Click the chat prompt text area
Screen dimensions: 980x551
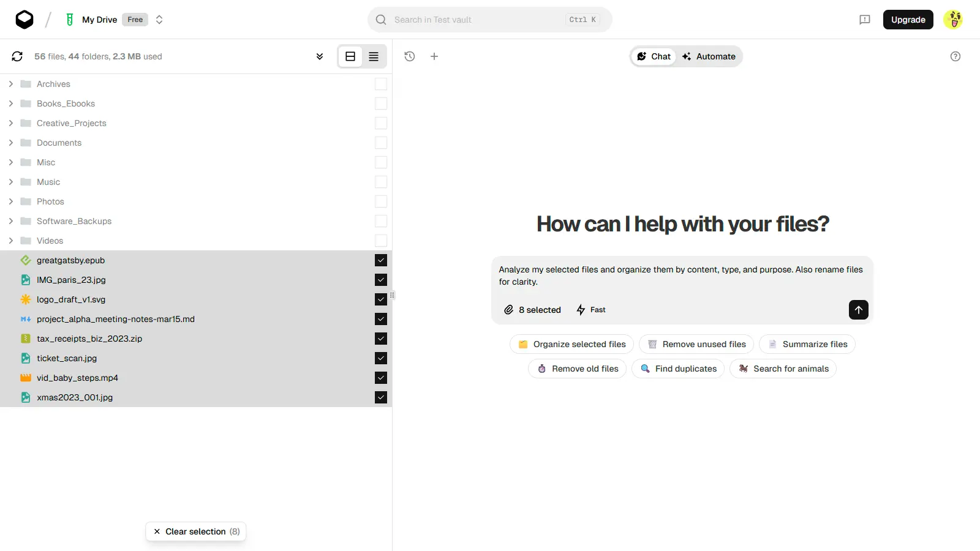pos(682,275)
